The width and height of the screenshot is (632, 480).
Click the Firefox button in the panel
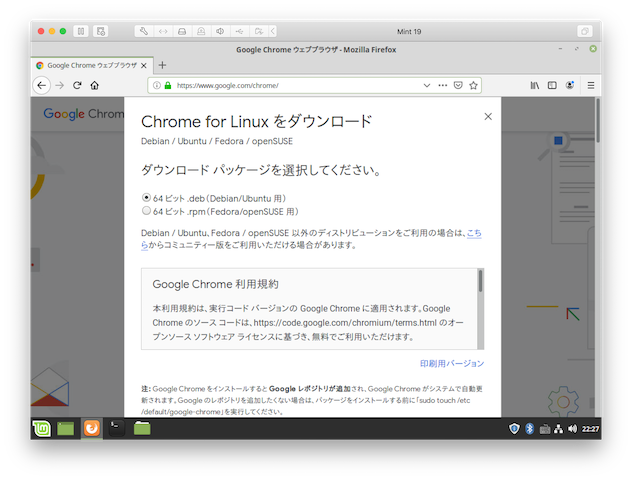pyautogui.click(x=91, y=428)
